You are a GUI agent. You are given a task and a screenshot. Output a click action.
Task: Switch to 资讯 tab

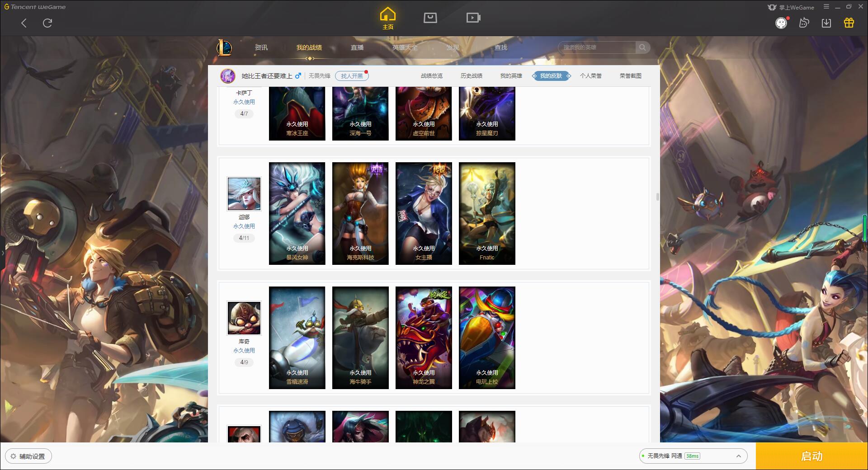pos(261,47)
